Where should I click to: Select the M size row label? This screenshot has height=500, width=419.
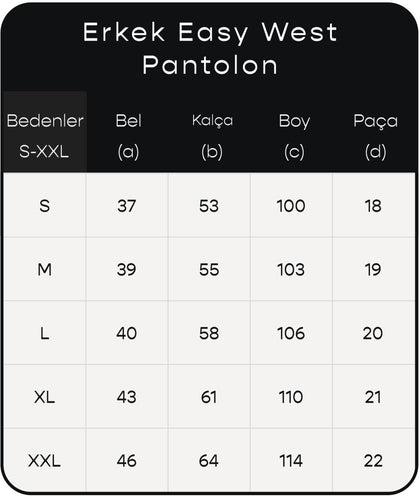click(45, 269)
